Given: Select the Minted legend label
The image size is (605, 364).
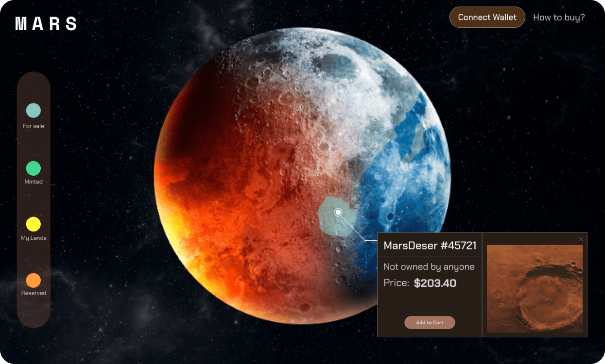Looking at the screenshot, I should pyautogui.click(x=34, y=182).
